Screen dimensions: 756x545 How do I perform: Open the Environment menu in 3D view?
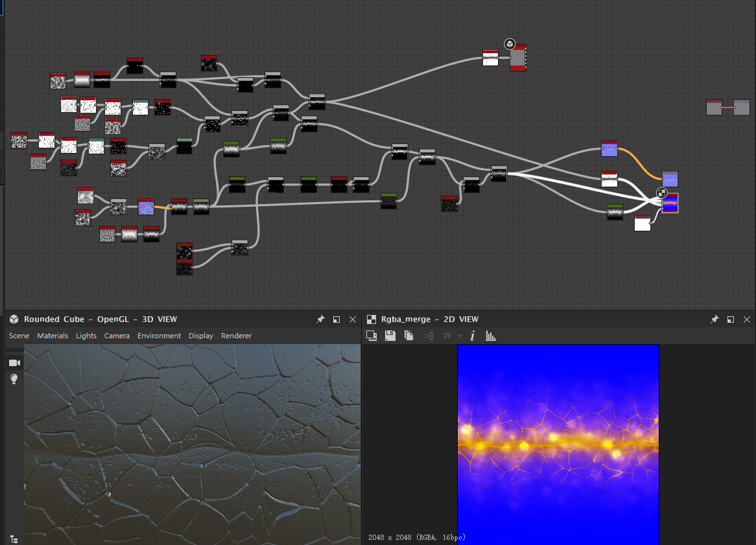pos(159,336)
